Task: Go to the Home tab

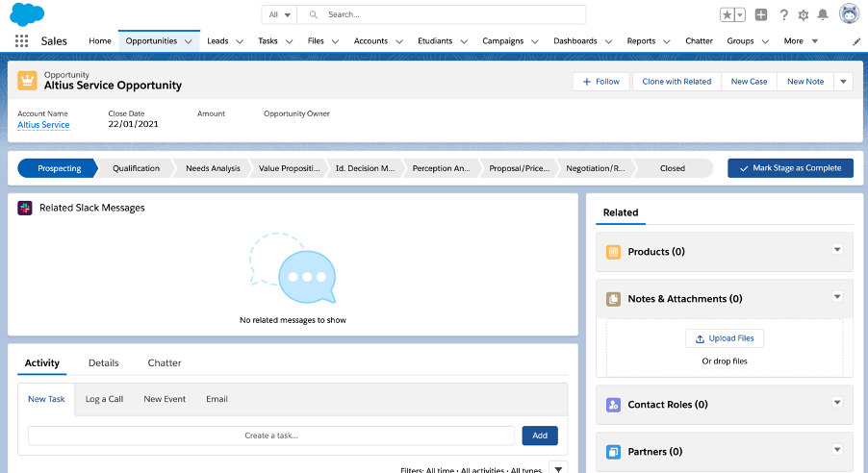Action: (x=100, y=41)
